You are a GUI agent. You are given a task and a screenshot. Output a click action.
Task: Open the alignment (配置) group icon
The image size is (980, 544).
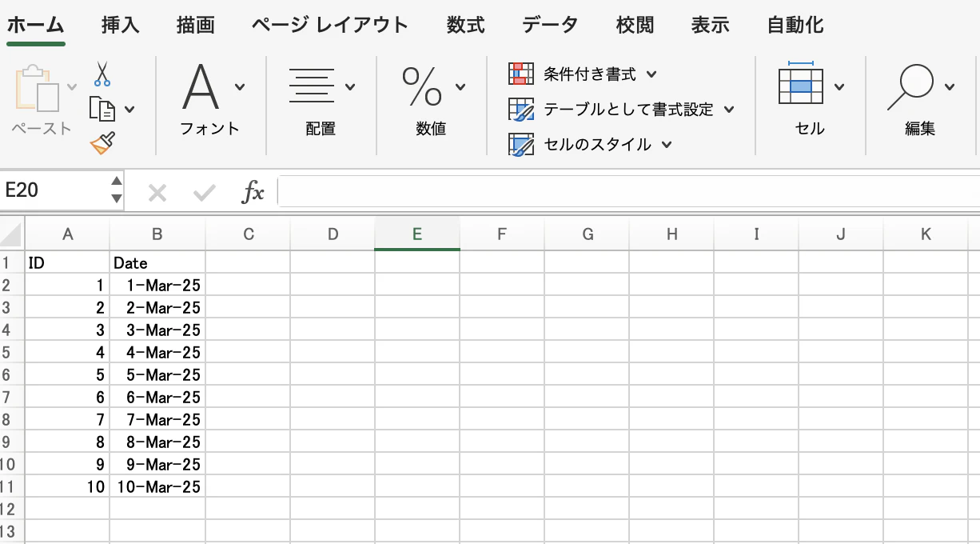311,86
